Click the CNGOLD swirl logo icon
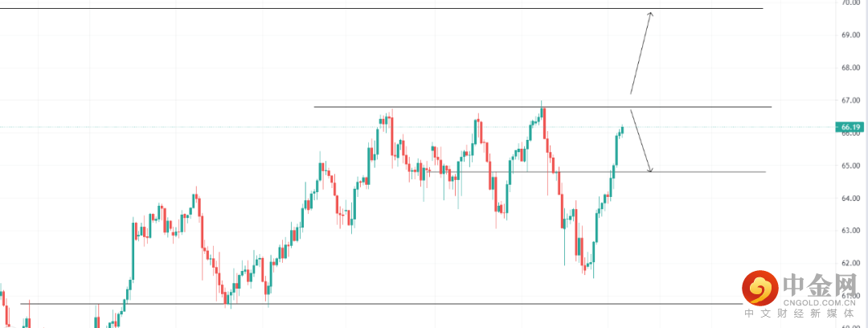Screen dimensions: 868x328 tap(759, 287)
